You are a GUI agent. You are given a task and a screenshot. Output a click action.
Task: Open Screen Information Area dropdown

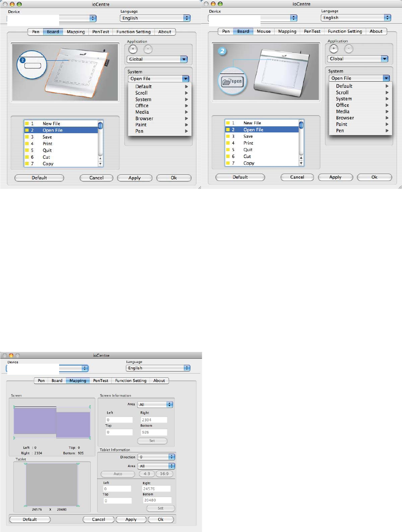(156, 405)
